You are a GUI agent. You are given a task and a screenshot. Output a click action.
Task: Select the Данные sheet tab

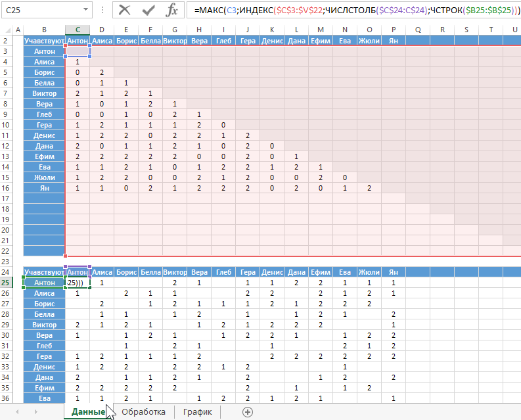88,412
